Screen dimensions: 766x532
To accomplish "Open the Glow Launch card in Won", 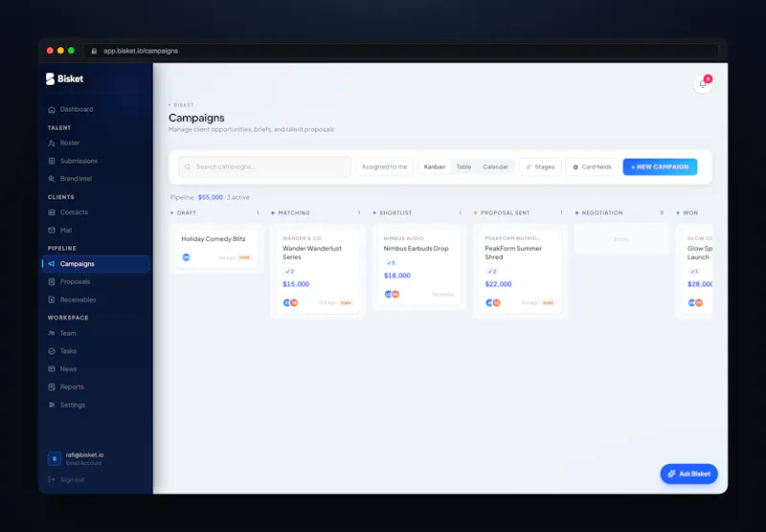I will pyautogui.click(x=696, y=271).
